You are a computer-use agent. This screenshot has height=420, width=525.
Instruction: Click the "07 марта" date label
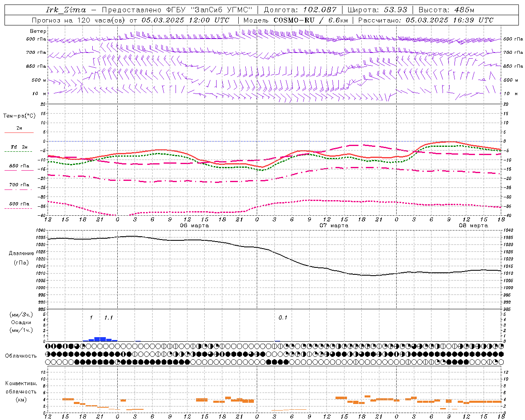click(x=334, y=226)
